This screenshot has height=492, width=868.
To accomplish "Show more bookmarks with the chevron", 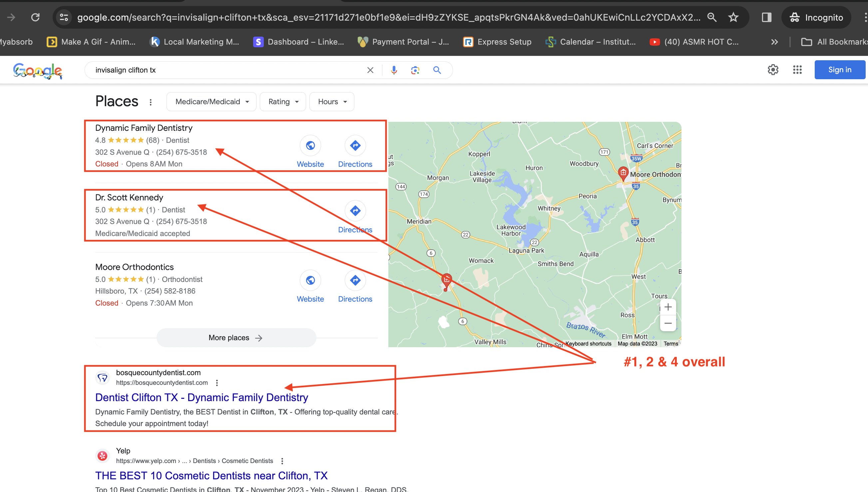I will click(774, 42).
